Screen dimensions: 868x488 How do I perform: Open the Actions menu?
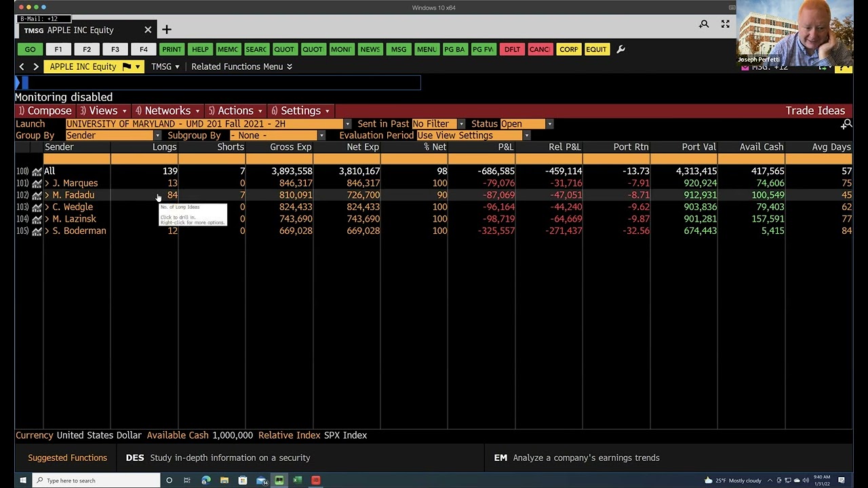(x=235, y=110)
